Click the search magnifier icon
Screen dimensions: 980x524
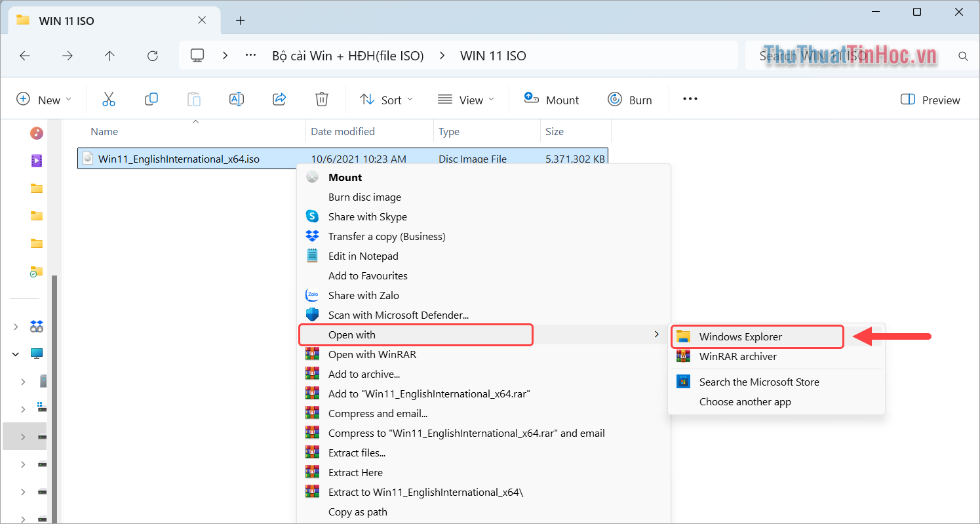963,56
